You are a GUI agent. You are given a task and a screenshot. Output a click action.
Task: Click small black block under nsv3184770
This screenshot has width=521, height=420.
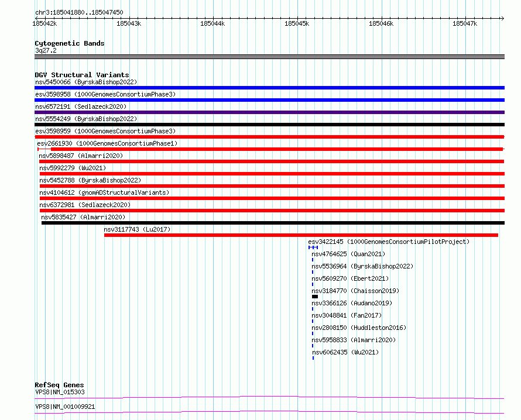(x=315, y=297)
